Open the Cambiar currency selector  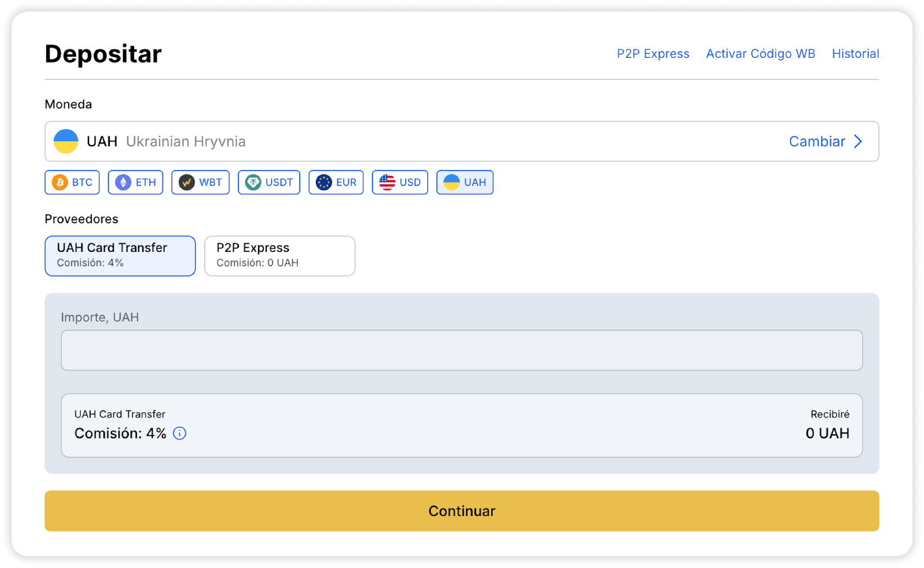pyautogui.click(x=817, y=142)
